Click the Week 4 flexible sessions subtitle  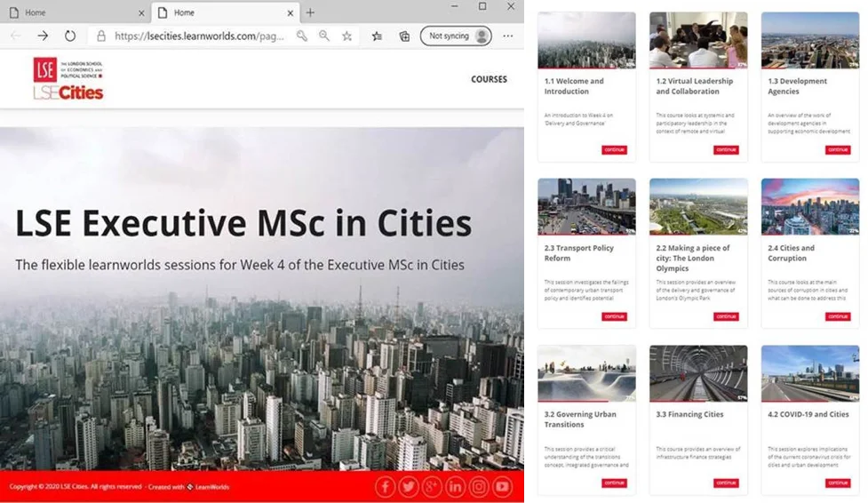click(240, 265)
